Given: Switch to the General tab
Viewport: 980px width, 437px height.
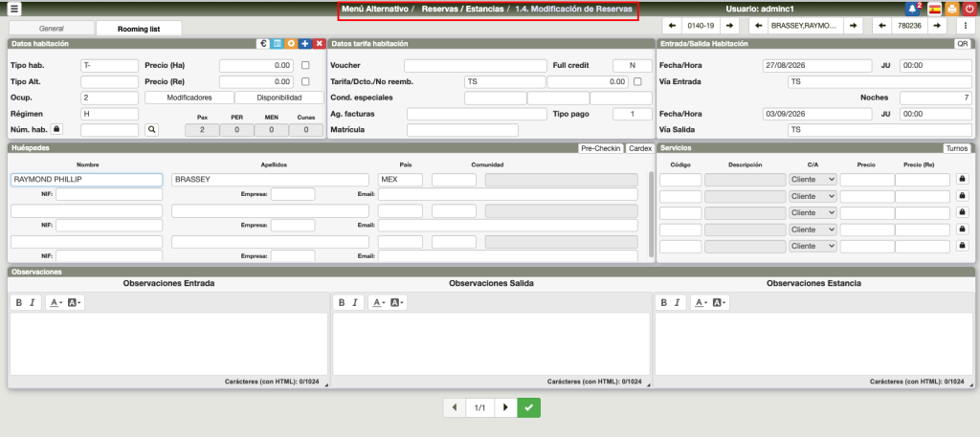Looking at the screenshot, I should (x=51, y=29).
